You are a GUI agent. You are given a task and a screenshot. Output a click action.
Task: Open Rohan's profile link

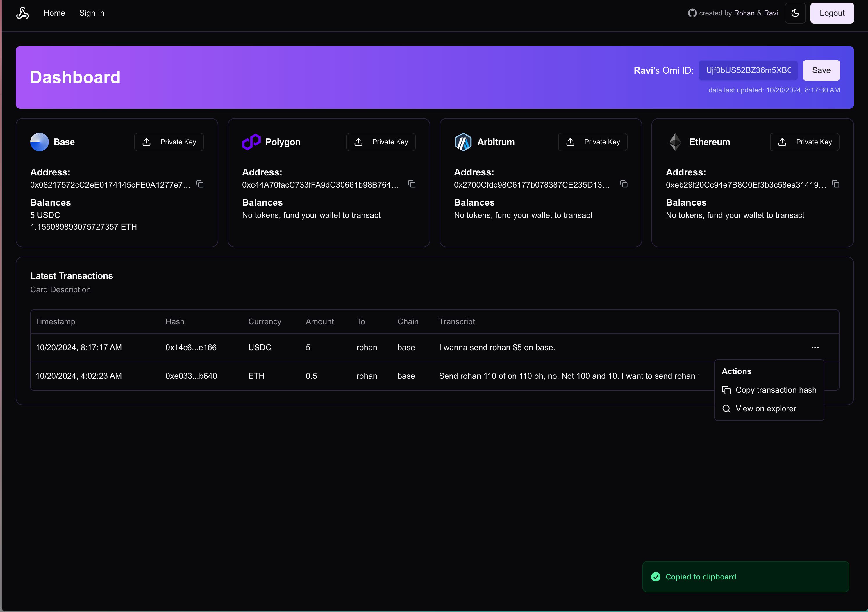click(x=744, y=13)
